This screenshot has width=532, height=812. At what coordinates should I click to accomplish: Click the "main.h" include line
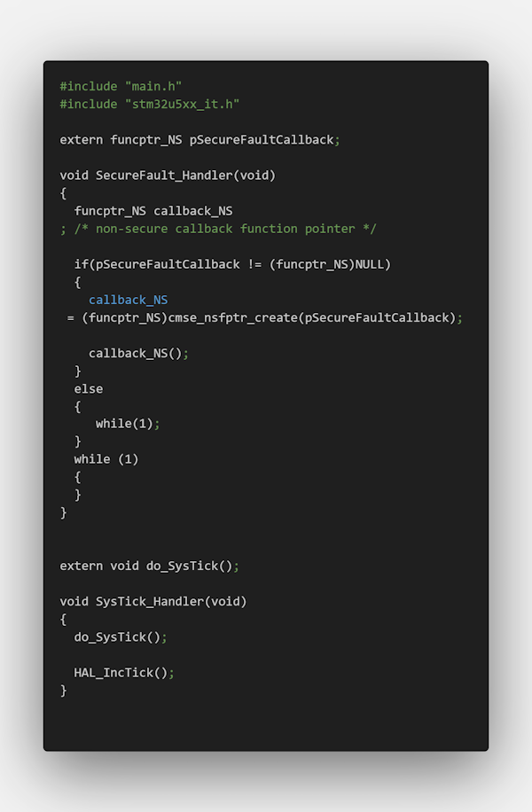pos(121,86)
